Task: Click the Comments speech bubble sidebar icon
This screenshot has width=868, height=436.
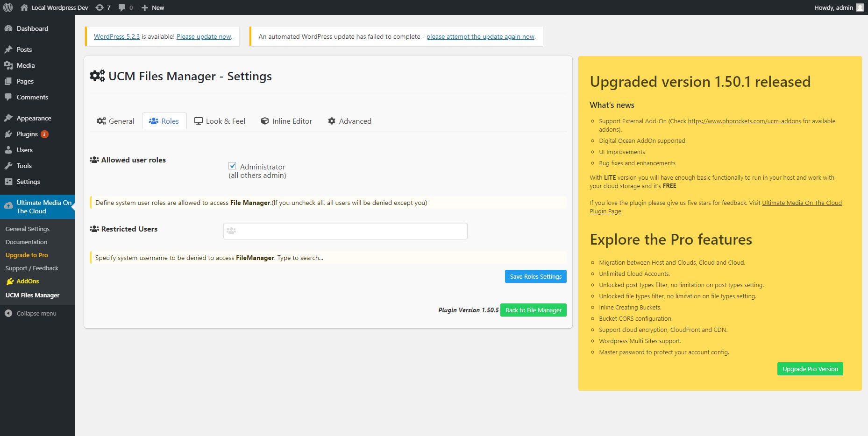Action: pos(8,97)
